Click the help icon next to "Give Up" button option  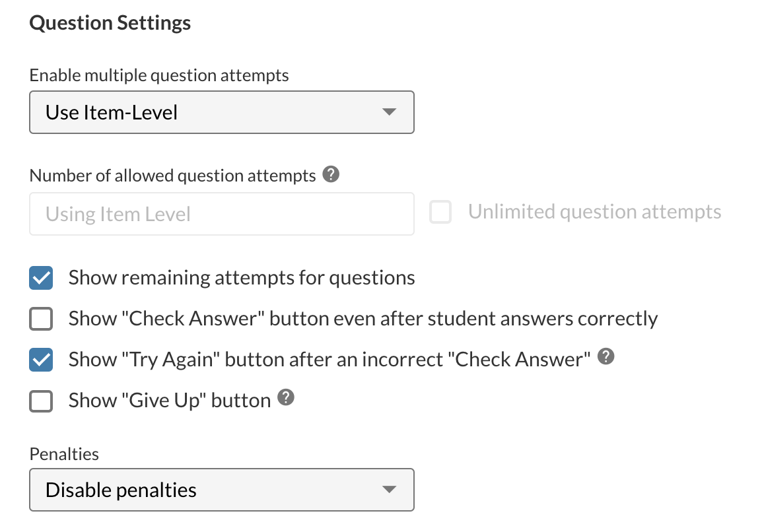click(285, 397)
